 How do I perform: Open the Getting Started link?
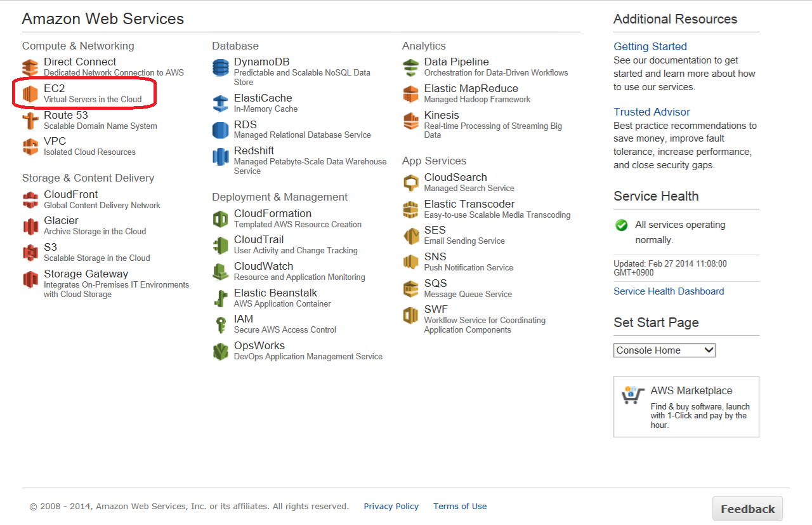650,46
